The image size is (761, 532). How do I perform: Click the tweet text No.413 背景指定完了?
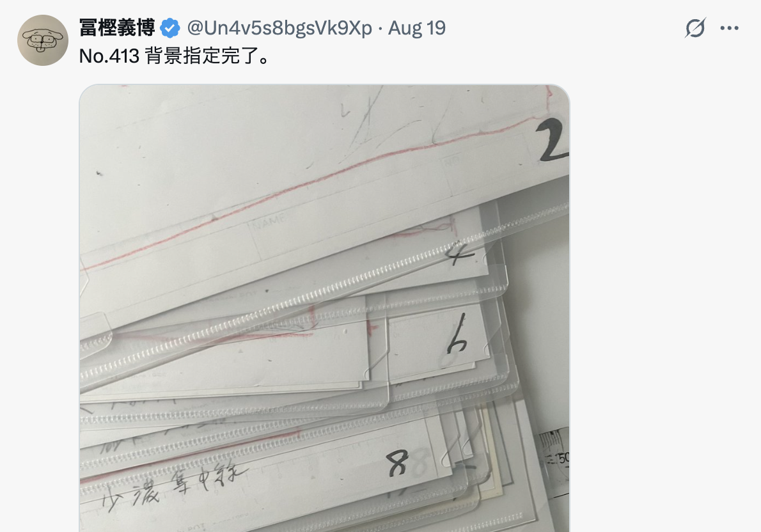click(175, 56)
